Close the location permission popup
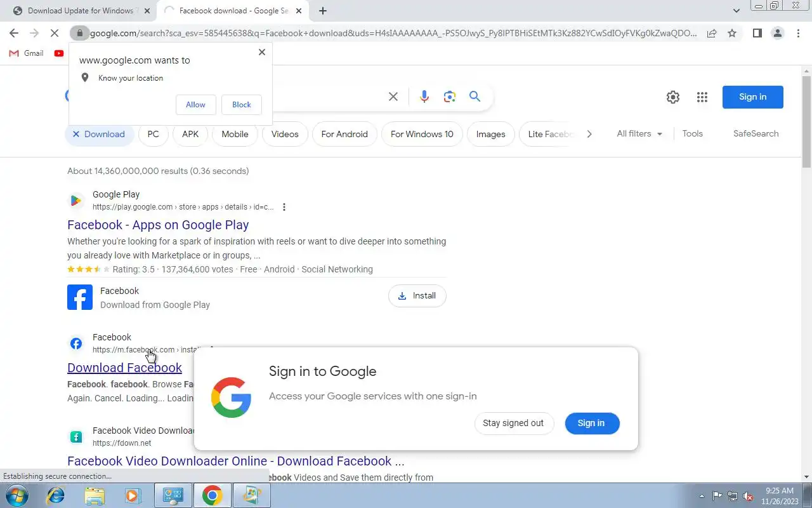Viewport: 812px width, 508px height. pyautogui.click(x=262, y=52)
